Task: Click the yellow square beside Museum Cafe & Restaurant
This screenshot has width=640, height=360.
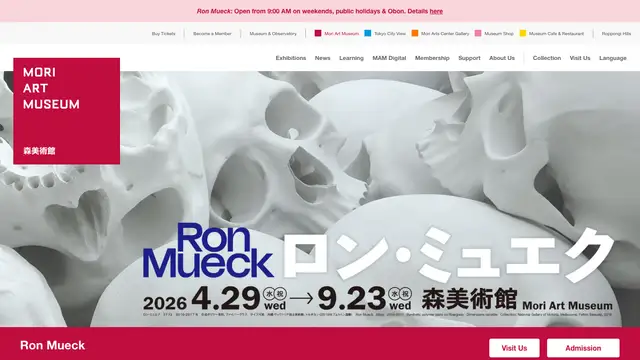Action: (x=522, y=33)
